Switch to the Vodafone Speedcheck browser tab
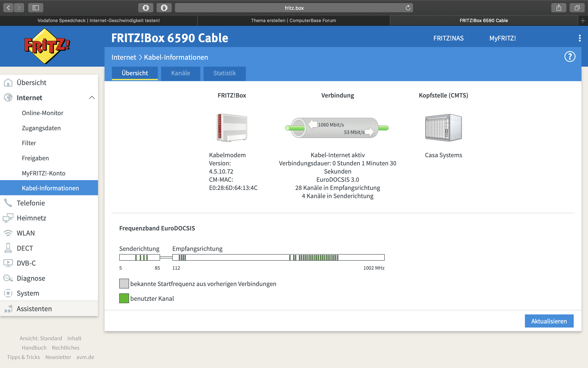The image size is (588, 368). [x=99, y=21]
